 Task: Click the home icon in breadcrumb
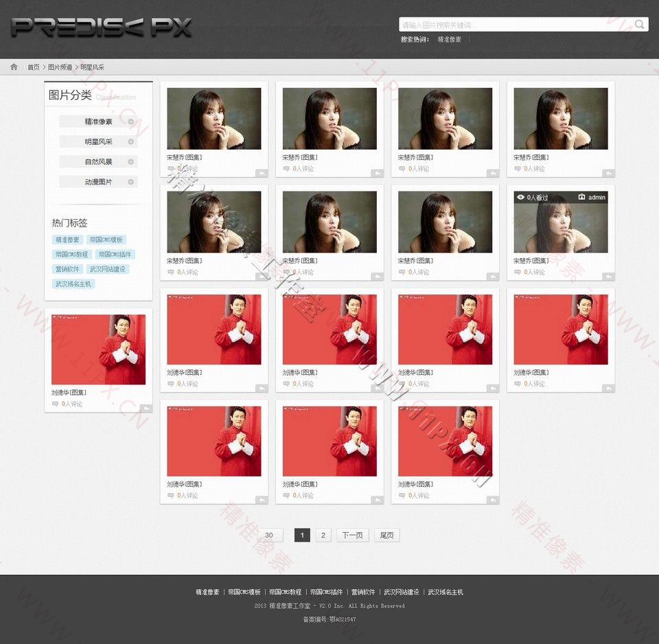pos(14,67)
